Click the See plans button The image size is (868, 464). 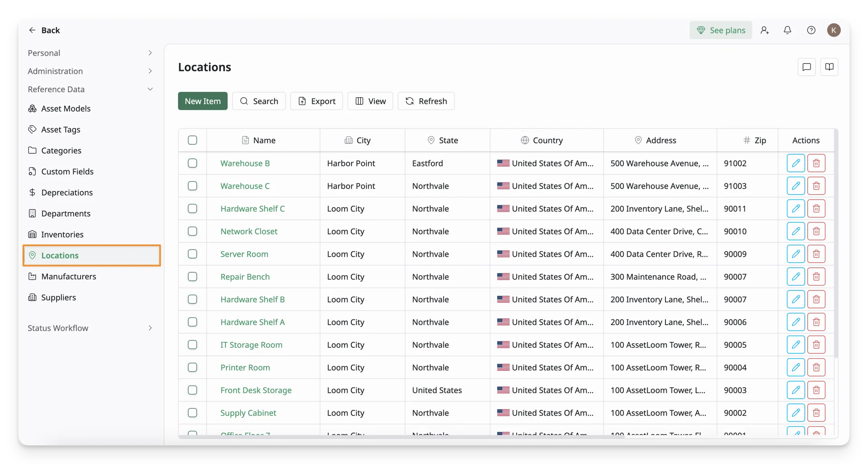pyautogui.click(x=721, y=30)
